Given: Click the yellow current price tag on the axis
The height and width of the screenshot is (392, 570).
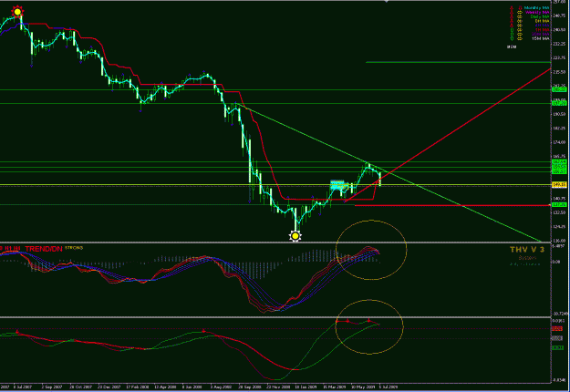Looking at the screenshot, I should coord(559,184).
